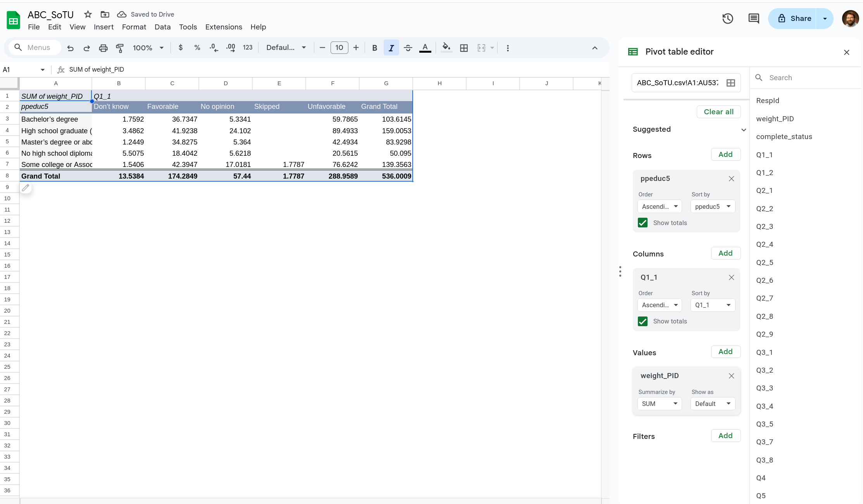Open the Data menu
Screen dimensions: 863x504
pos(162,27)
